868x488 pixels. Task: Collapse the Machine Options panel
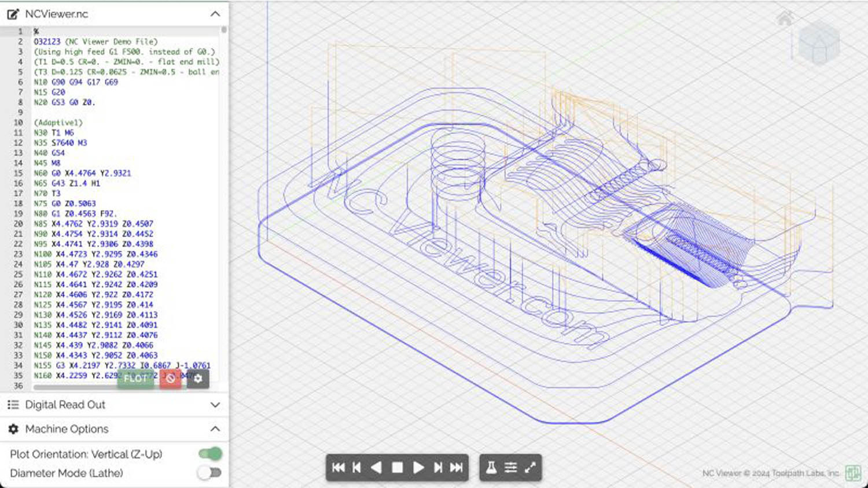click(x=215, y=429)
